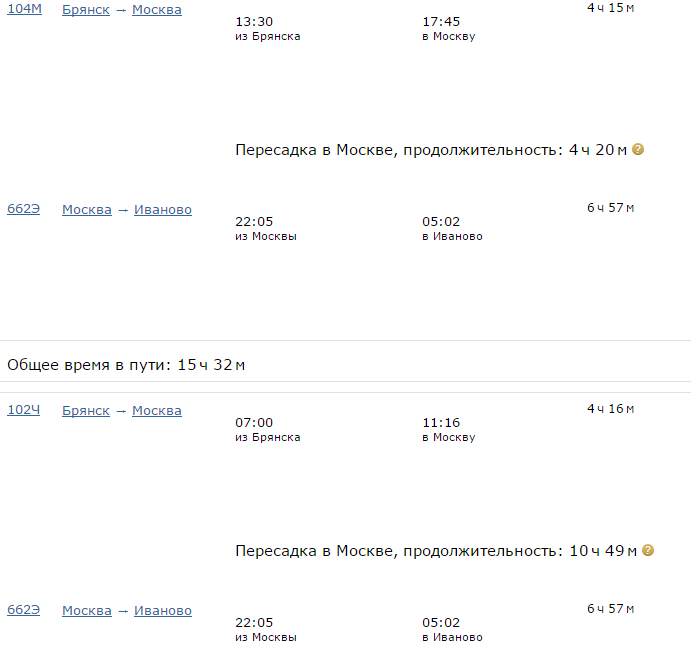Click help icon beside 4 ч 20 м transfer
The height and width of the screenshot is (663, 691).
[638, 149]
